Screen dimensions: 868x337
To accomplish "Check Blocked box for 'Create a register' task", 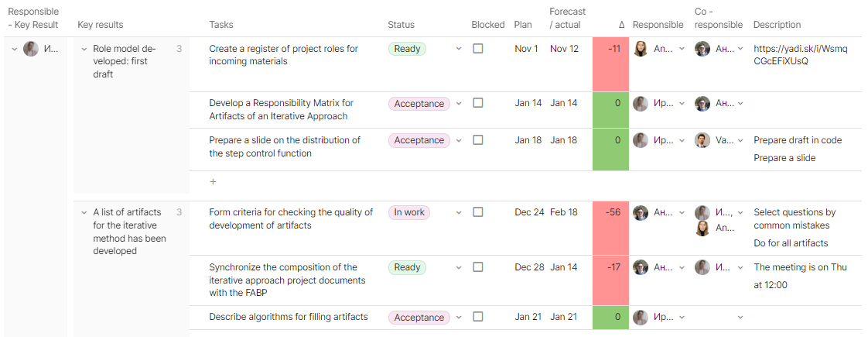I will tap(478, 48).
